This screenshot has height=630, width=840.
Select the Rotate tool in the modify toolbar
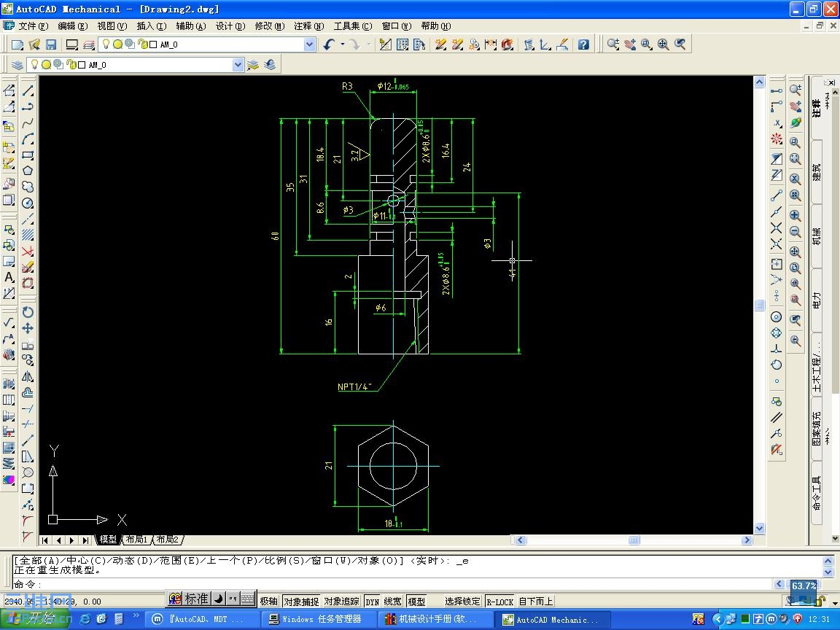(x=28, y=312)
